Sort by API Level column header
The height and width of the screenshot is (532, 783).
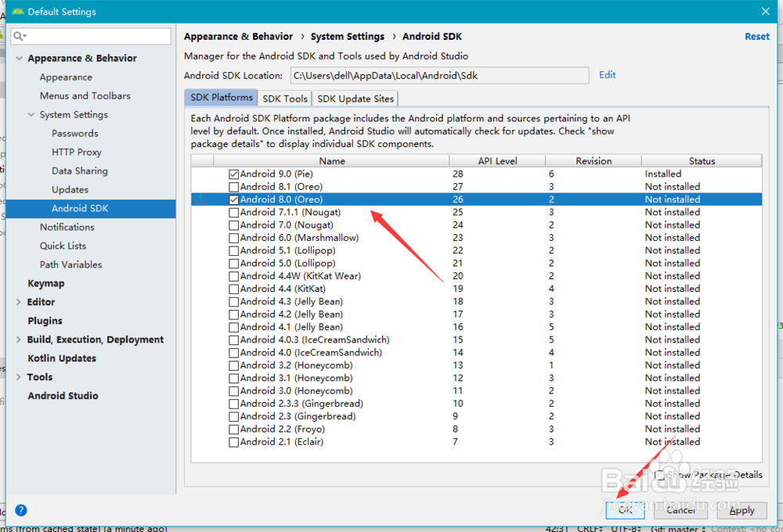tap(497, 160)
